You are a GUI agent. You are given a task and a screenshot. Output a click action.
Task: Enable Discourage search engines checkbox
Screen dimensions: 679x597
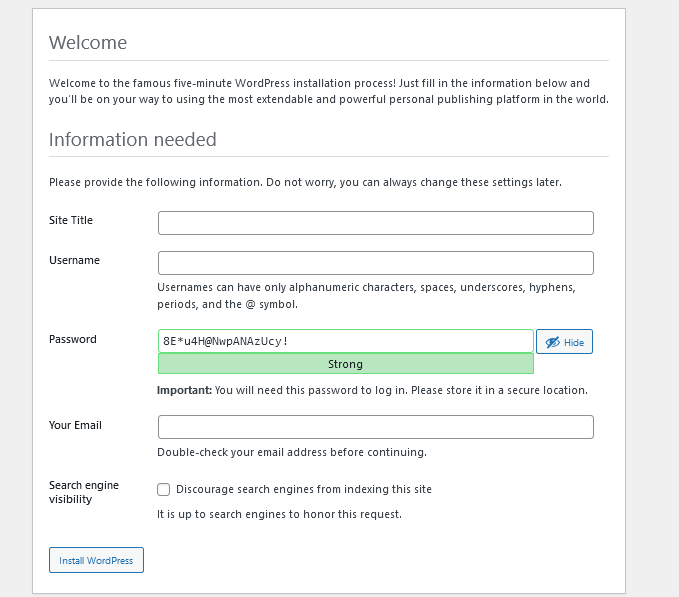point(163,489)
